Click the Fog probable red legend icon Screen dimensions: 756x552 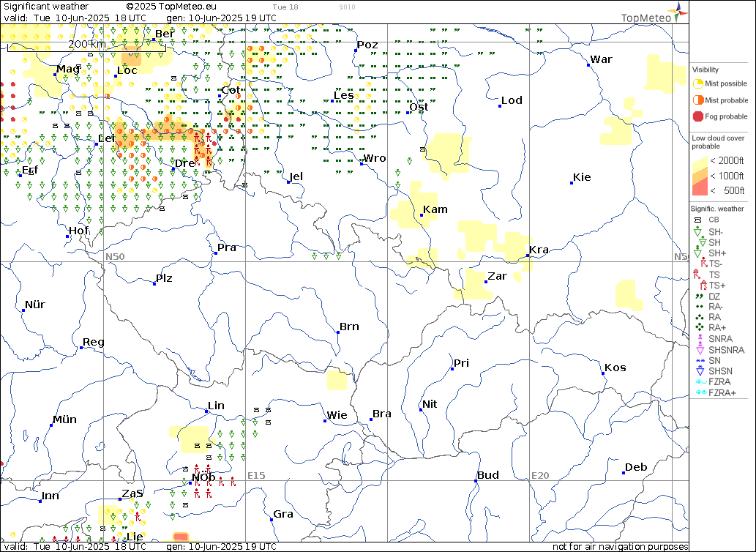coord(697,116)
